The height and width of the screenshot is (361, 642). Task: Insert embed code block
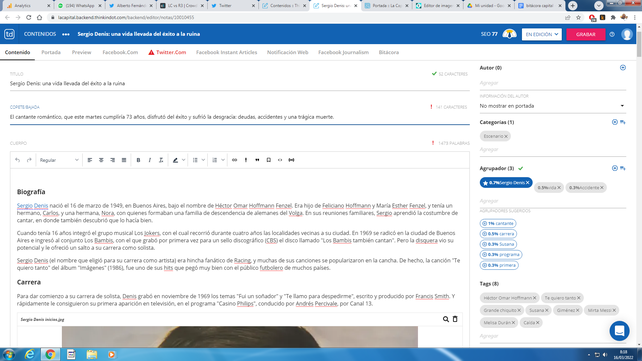point(280,160)
